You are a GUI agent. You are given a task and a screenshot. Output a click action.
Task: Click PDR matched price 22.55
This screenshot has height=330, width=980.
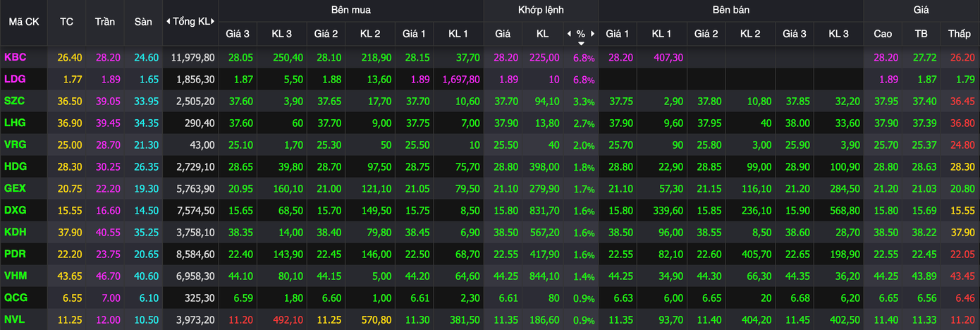(x=503, y=254)
